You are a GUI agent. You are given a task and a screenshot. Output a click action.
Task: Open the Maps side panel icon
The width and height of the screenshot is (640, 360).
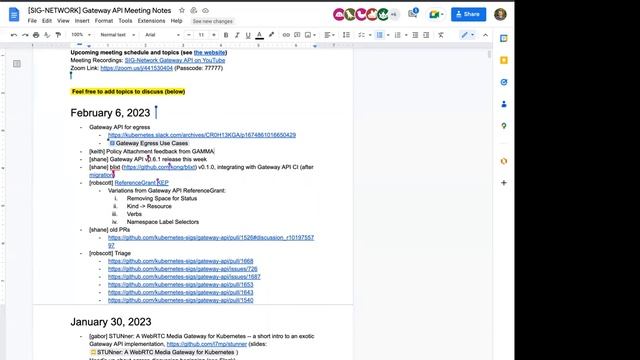point(504,126)
